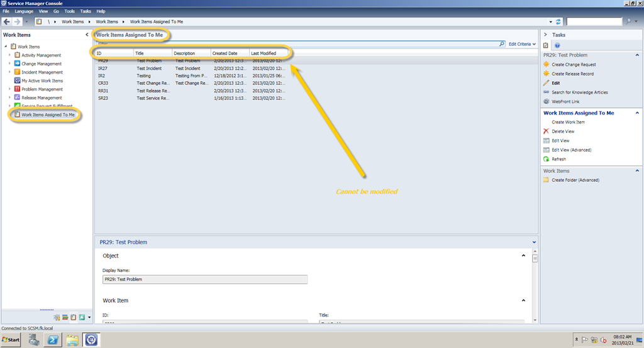
Task: Open the Tasks menu
Action: pos(86,11)
